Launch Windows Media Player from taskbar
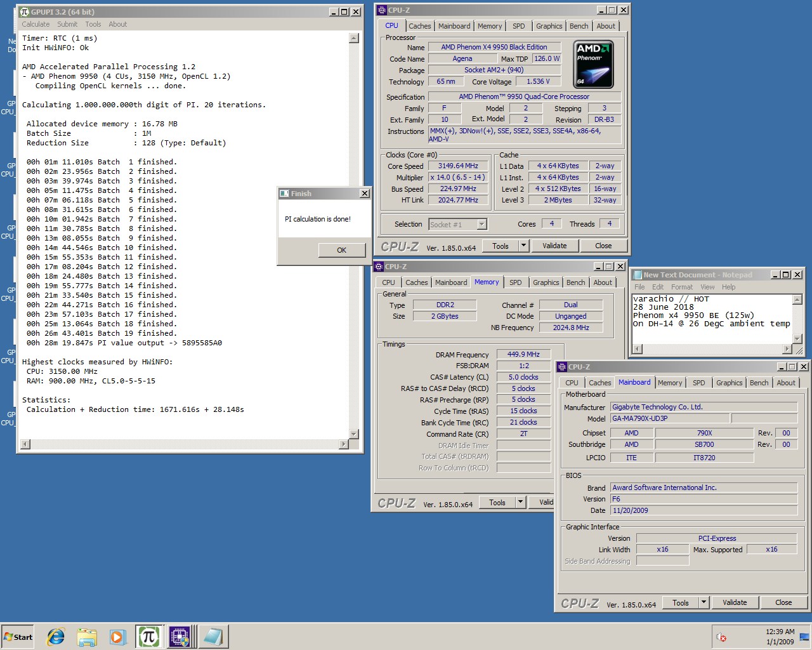Image resolution: width=812 pixels, height=650 pixels. click(117, 637)
